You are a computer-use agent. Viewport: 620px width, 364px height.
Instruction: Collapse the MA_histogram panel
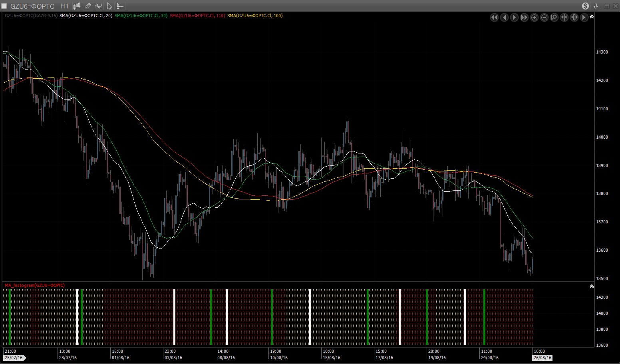tap(592, 286)
